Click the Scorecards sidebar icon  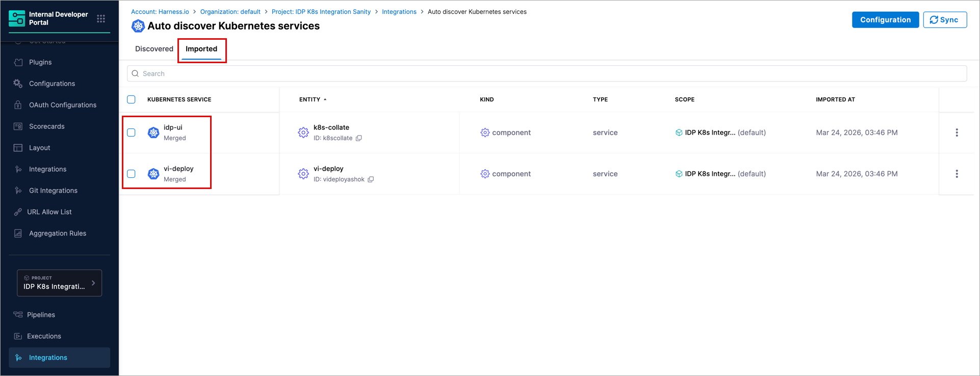click(18, 126)
